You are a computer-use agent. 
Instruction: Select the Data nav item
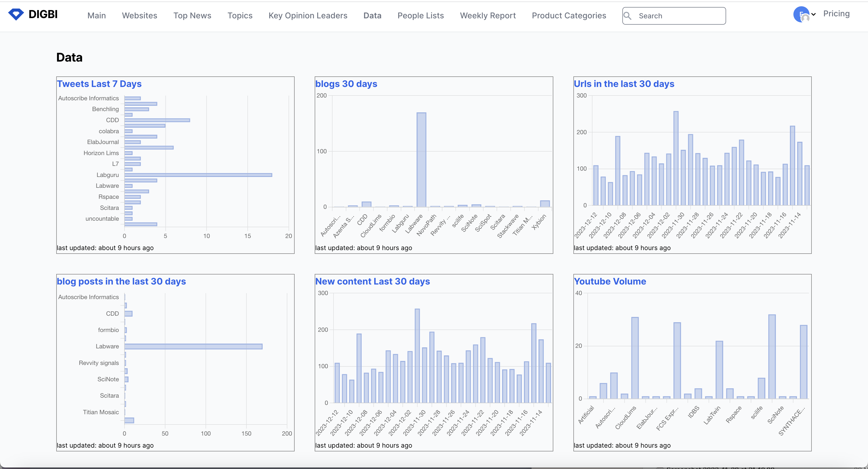pos(372,16)
